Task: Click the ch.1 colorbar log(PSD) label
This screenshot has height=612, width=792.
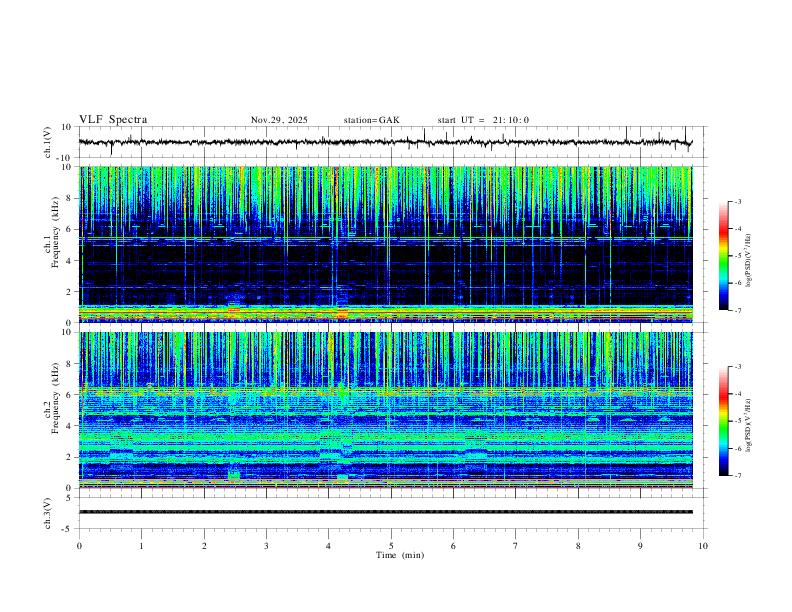Action: coord(749,260)
